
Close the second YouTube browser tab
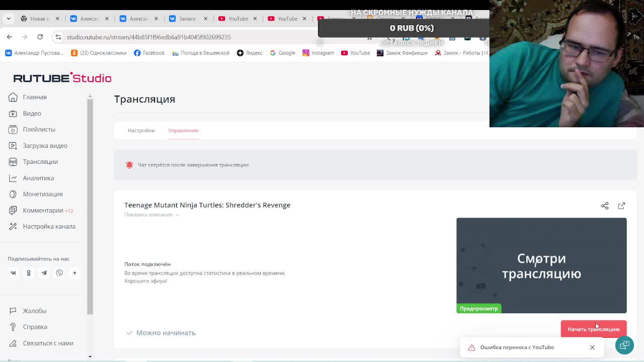(304, 19)
